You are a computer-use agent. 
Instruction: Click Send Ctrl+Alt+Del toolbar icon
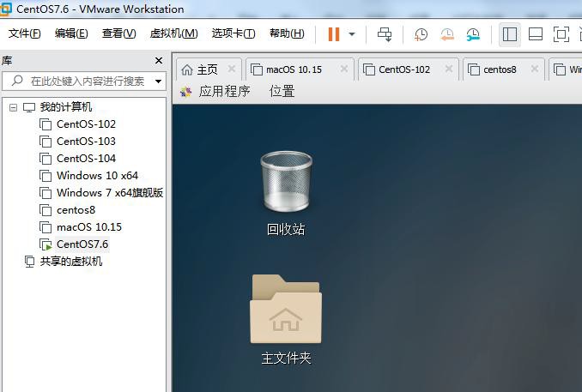(385, 34)
